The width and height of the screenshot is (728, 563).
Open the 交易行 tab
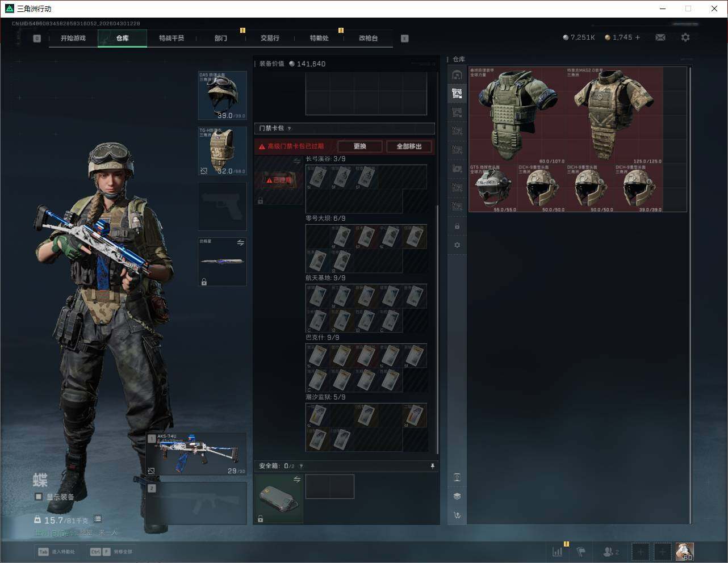(270, 38)
